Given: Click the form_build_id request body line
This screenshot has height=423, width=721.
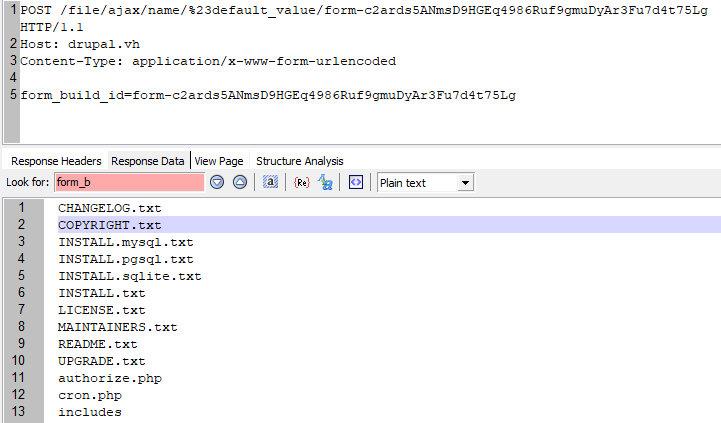Looking at the screenshot, I should click(268, 95).
